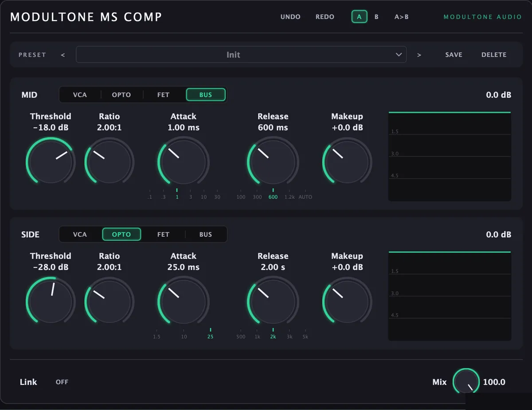The image size is (532, 410).
Task: Select the A comparison state
Action: pos(360,17)
